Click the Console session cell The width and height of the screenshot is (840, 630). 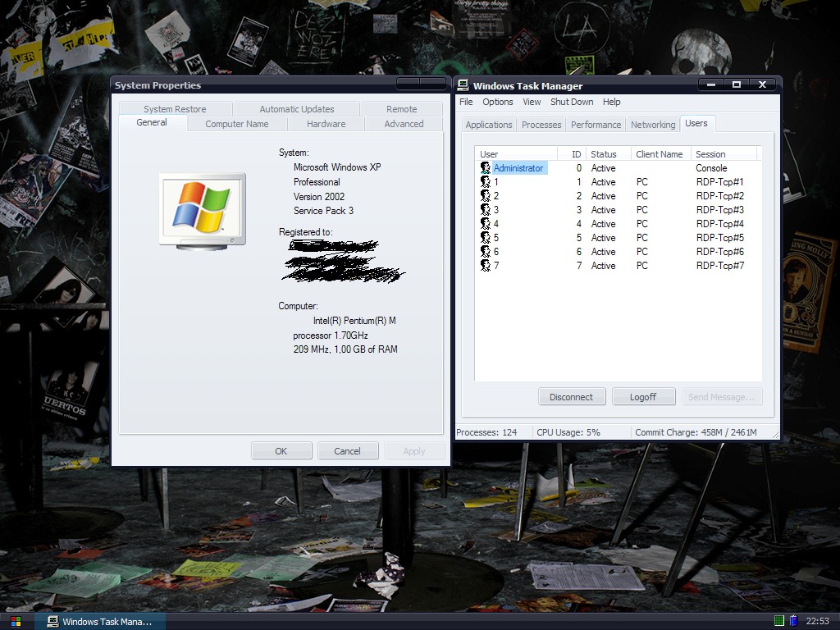tap(711, 168)
